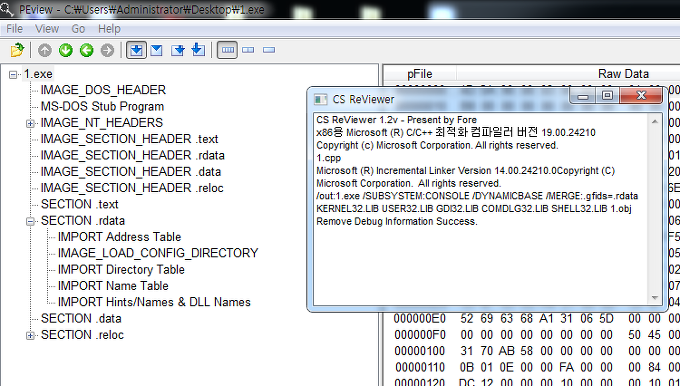The width and height of the screenshot is (680, 386).
Task: Select IMAGE_LOAD_CONFIG_DIRECTORY
Action: pos(158,253)
